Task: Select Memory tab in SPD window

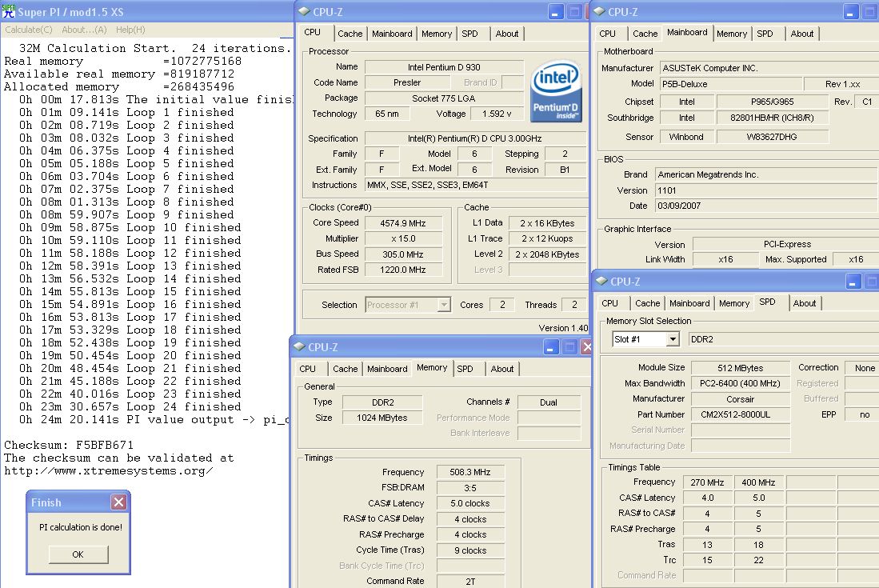Action: (734, 303)
